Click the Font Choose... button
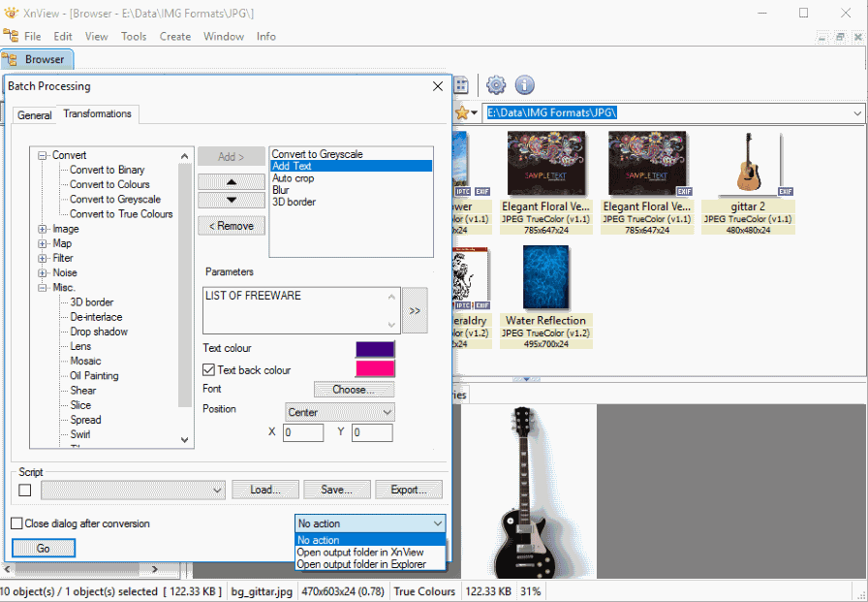 (x=354, y=390)
